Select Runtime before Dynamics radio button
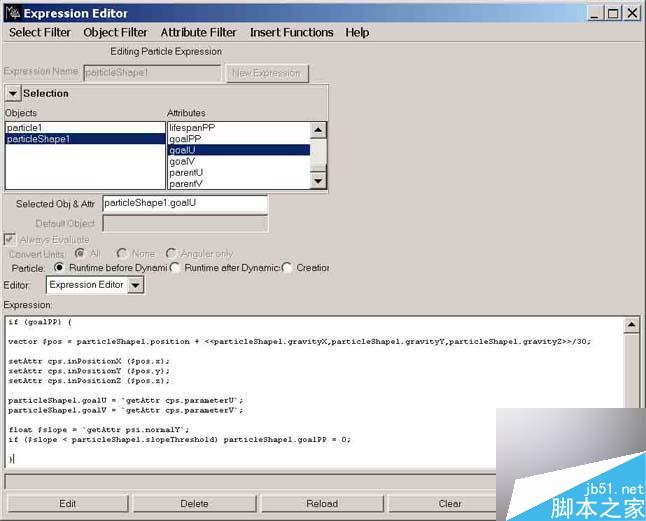 59,267
